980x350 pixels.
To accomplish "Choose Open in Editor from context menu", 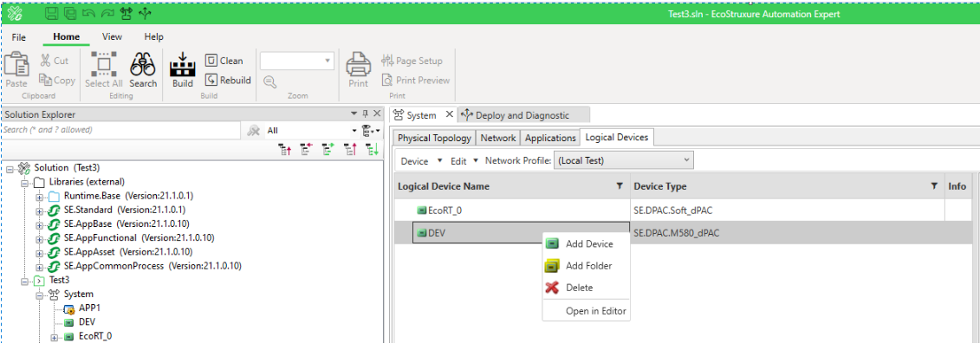I will click(587, 311).
